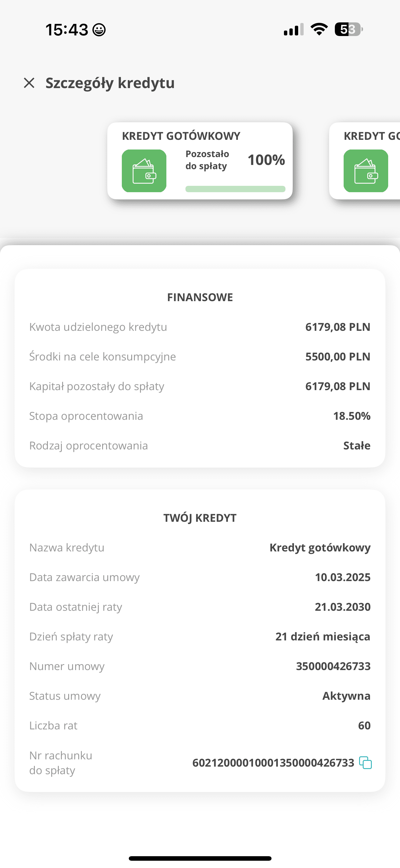Tap the battery indicator in status bar
Screen dimensions: 400x868
coord(349,29)
